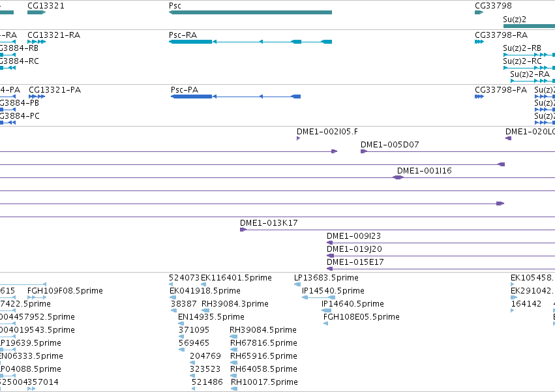The width and height of the screenshot is (555, 392).
Task: Click the DME1-019J20 clone feature
Action: pos(441,256)
